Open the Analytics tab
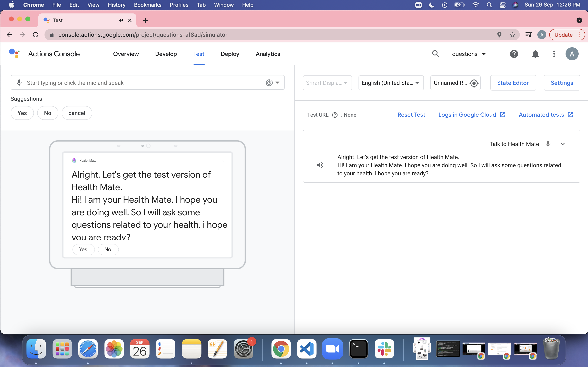 point(268,54)
